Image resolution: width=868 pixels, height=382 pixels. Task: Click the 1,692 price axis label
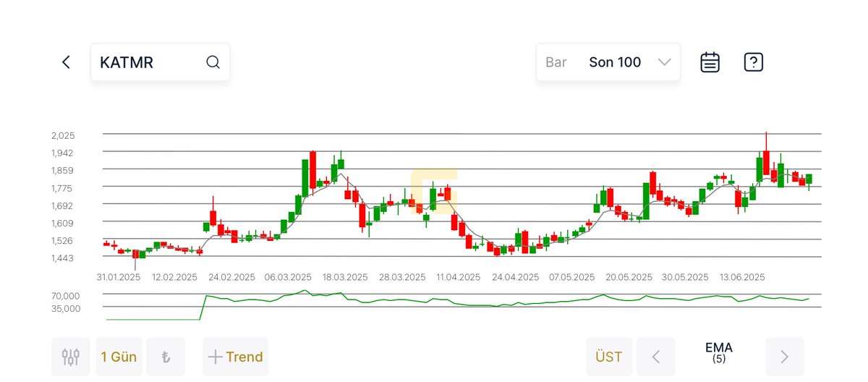pyautogui.click(x=63, y=205)
